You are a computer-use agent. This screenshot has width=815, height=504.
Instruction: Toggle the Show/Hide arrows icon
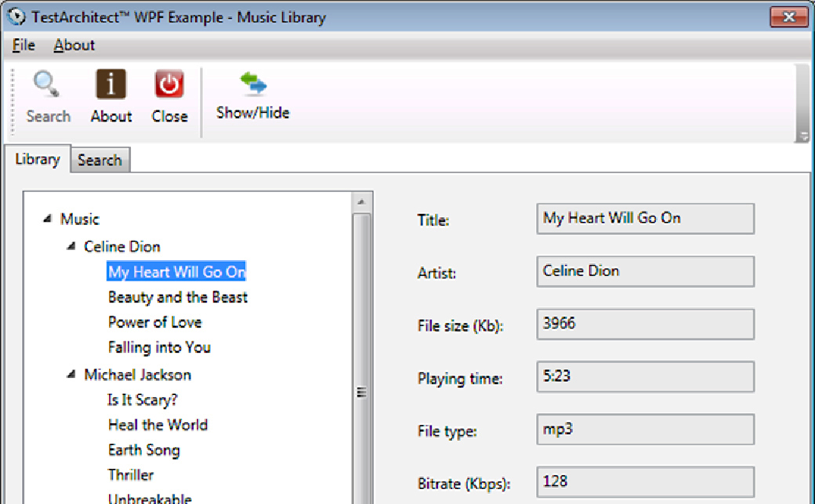[253, 83]
